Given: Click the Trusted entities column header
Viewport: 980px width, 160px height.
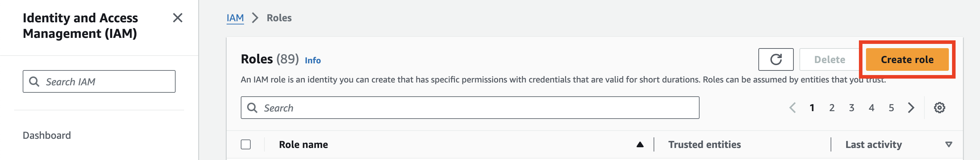Looking at the screenshot, I should click(x=704, y=144).
